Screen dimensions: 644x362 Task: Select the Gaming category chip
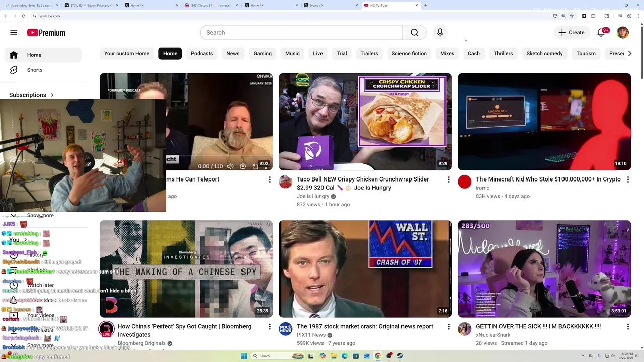pos(262,54)
